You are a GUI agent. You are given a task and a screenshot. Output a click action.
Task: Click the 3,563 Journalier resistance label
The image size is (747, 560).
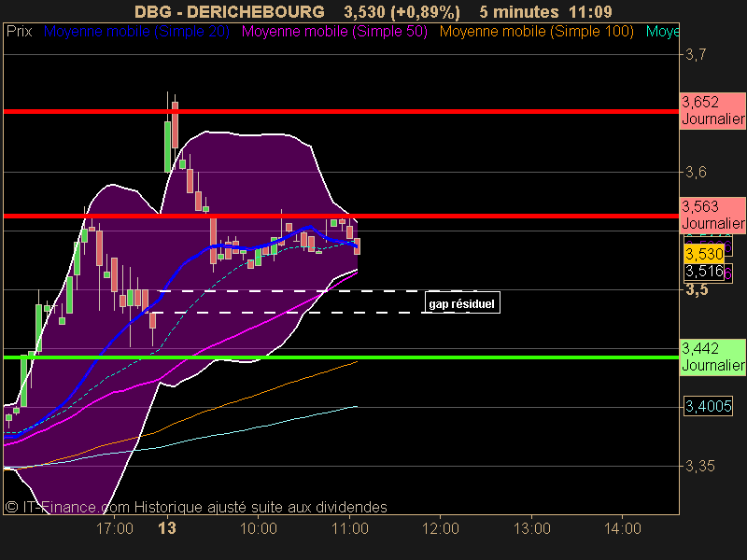point(712,215)
